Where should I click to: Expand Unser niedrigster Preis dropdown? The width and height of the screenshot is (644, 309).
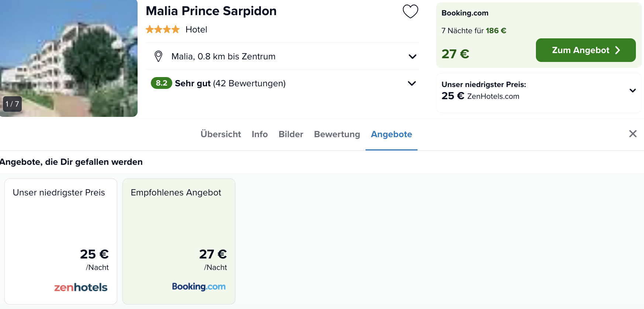tap(633, 90)
